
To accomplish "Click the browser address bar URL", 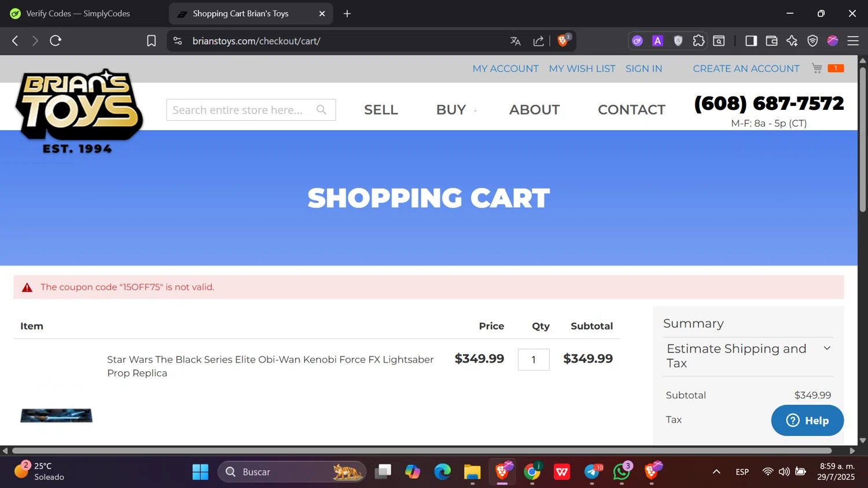I will pyautogui.click(x=256, y=41).
